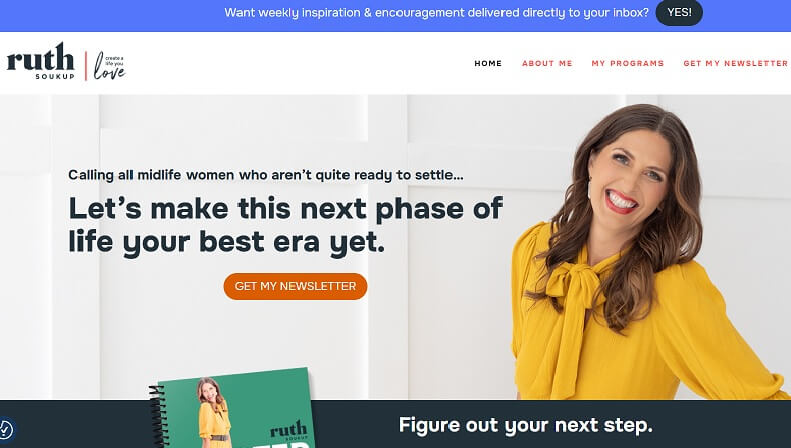Click the red divider line in the header logo

pyautogui.click(x=86, y=66)
